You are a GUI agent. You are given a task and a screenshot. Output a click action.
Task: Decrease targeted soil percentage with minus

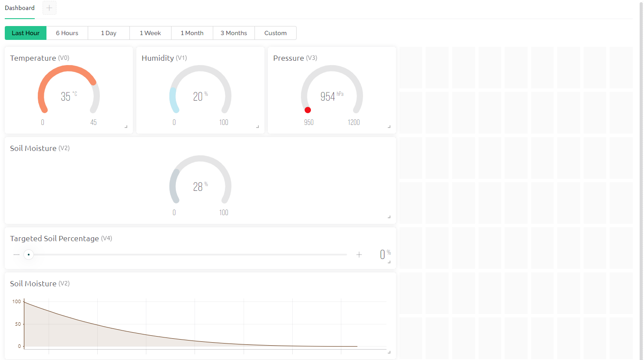[x=17, y=255]
